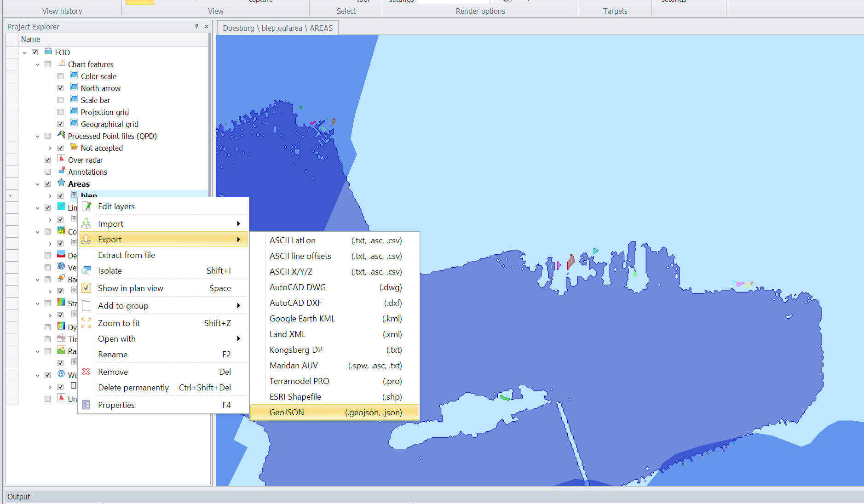
Task: Click the Geographical grid icon
Action: click(74, 124)
